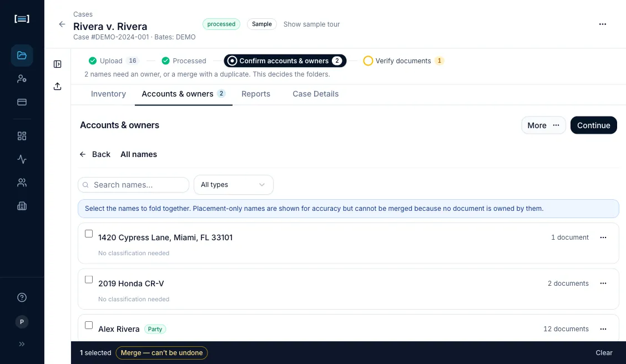Open the team members sidebar icon
This screenshot has height=364, width=626.
[22, 183]
